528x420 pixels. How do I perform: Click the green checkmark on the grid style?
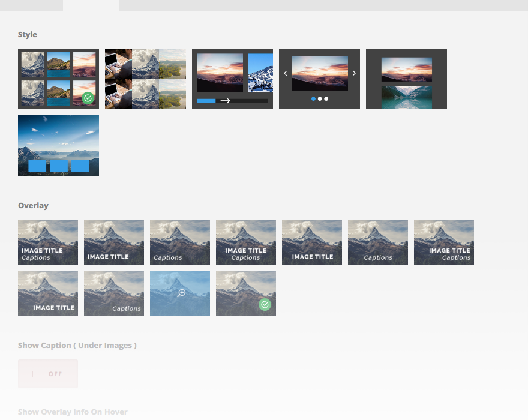pyautogui.click(x=88, y=98)
